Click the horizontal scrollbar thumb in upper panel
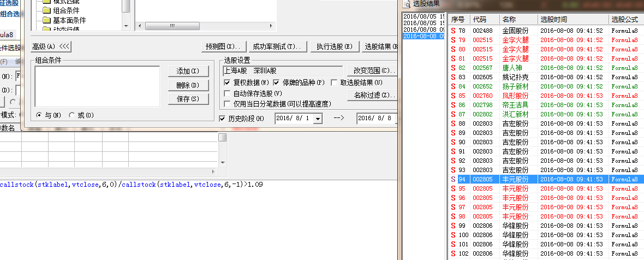Image resolution: width=644 pixels, height=260 pixels. 172,26
